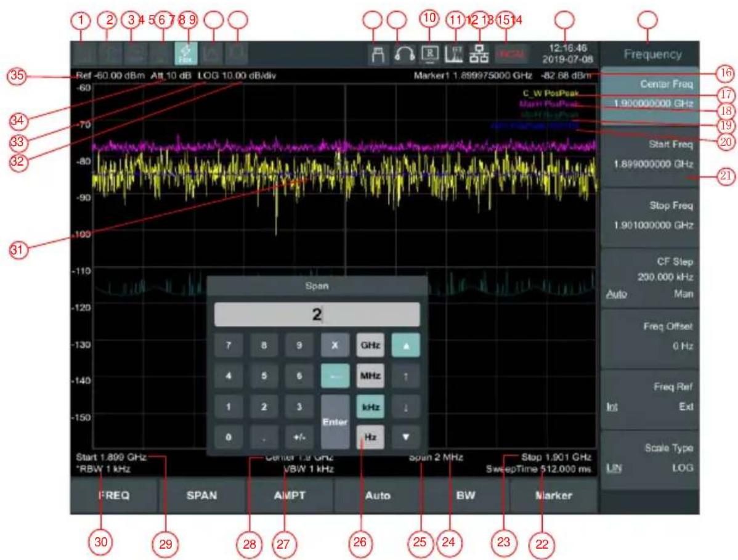Tap the keypad thin down-arrow key

coord(405,407)
